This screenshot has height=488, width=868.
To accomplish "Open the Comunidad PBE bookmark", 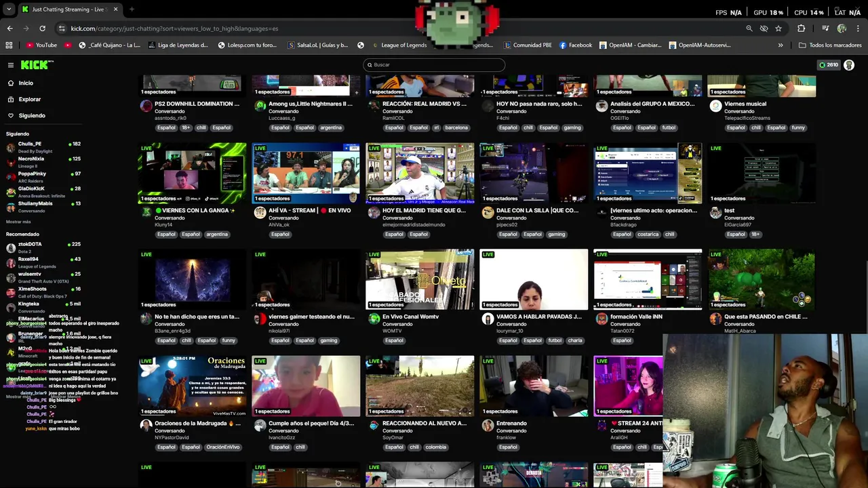I will tap(528, 45).
